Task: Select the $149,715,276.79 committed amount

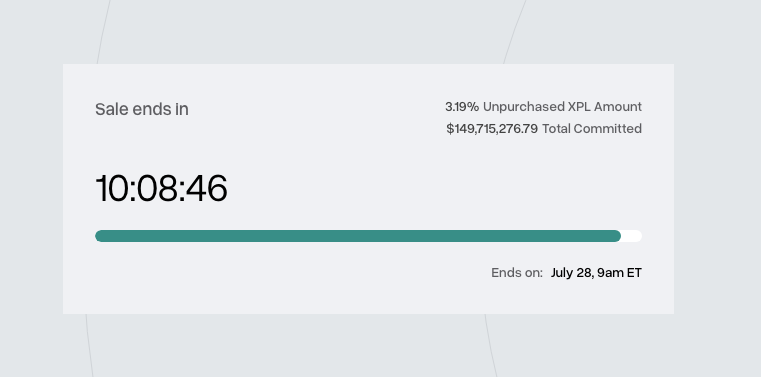Action: click(492, 129)
